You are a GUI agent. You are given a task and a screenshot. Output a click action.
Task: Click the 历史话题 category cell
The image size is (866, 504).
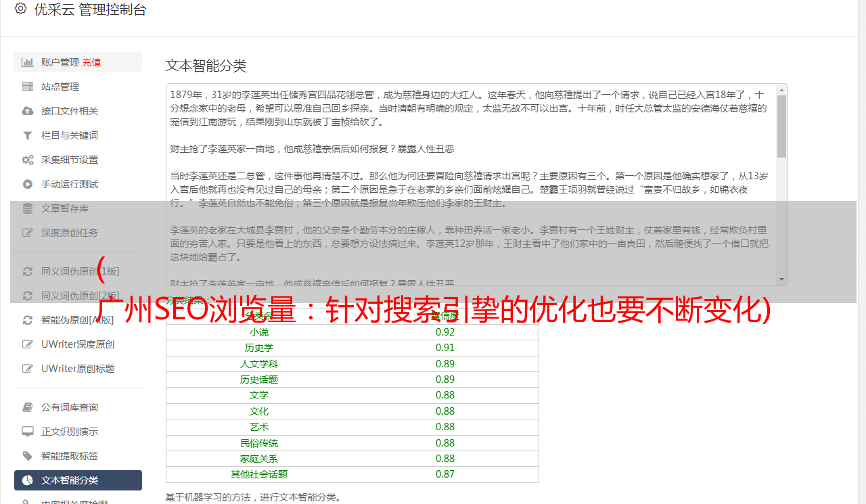(259, 380)
